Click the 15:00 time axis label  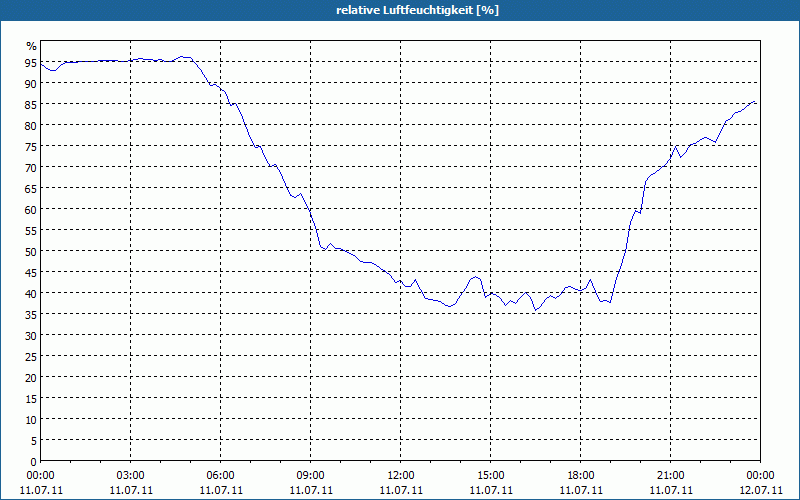(x=491, y=476)
